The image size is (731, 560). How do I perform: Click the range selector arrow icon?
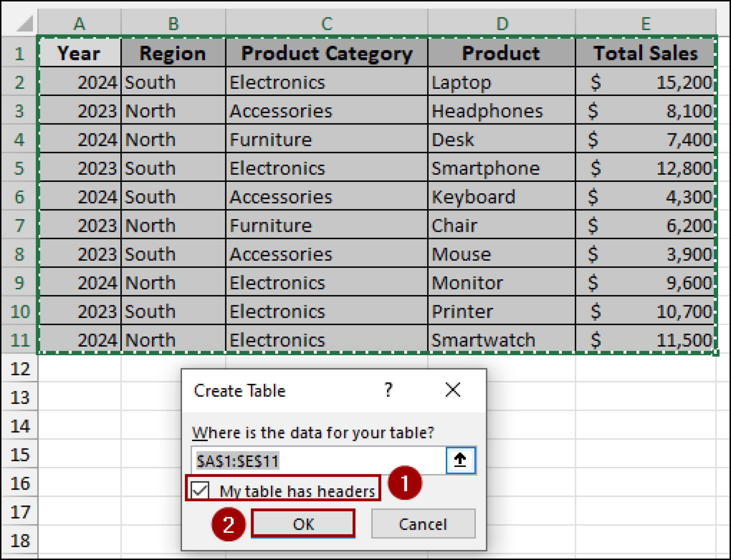tap(460, 460)
